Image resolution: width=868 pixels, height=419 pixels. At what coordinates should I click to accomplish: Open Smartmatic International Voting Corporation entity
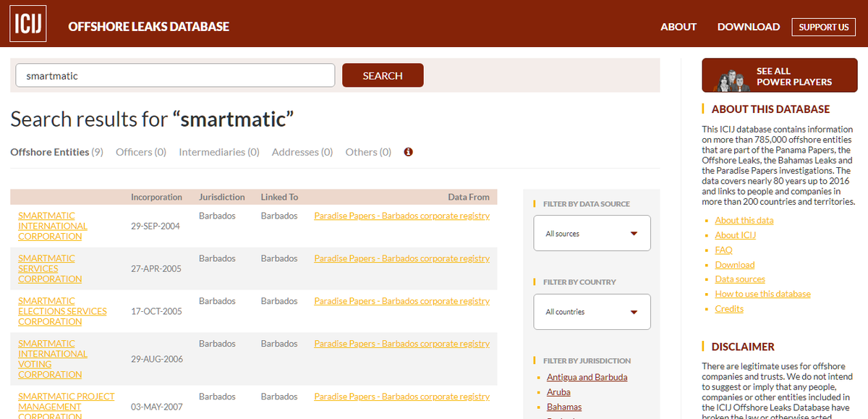(x=53, y=359)
